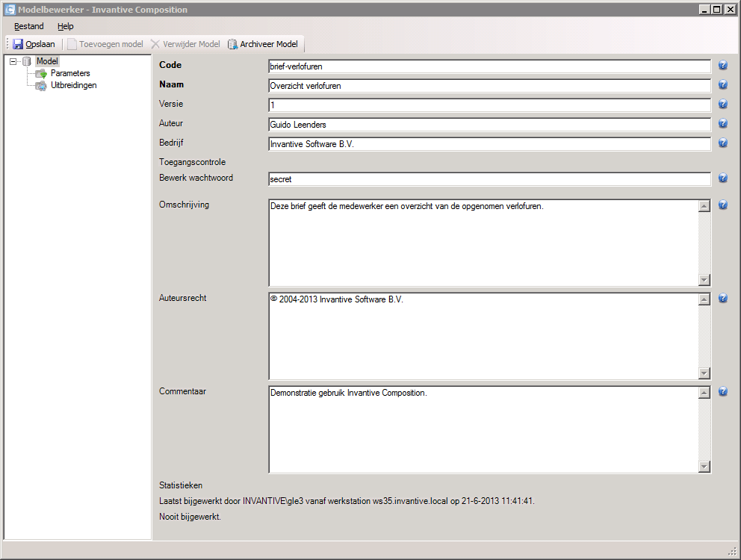741x560 pixels.
Task: Click inside the Omschrijving text area
Action: click(x=483, y=243)
